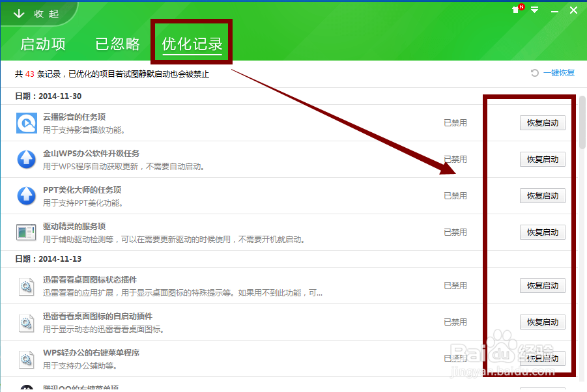This screenshot has width=587, height=392.
Task: Click 已禁用 status of PPT美化大师 row
Action: pyautogui.click(x=455, y=195)
